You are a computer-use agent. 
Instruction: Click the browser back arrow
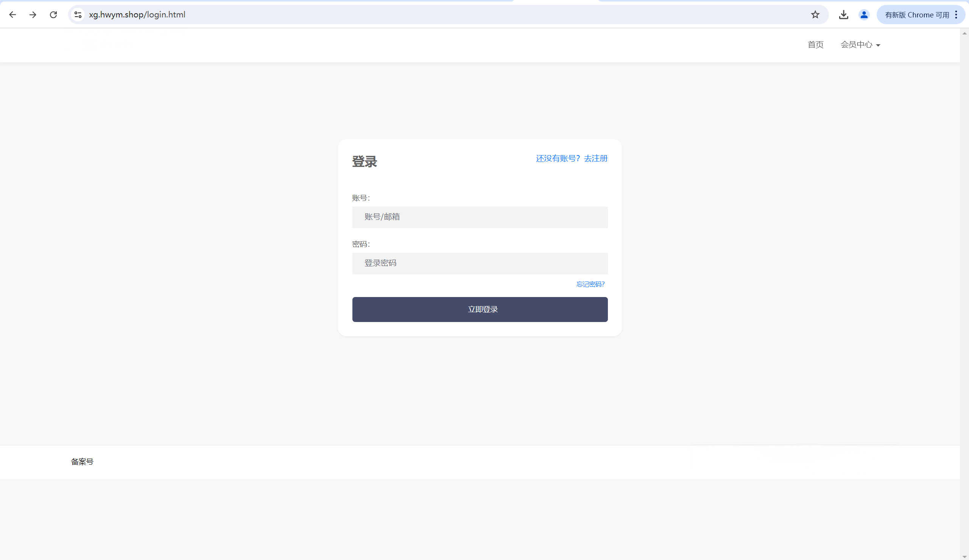pos(12,15)
